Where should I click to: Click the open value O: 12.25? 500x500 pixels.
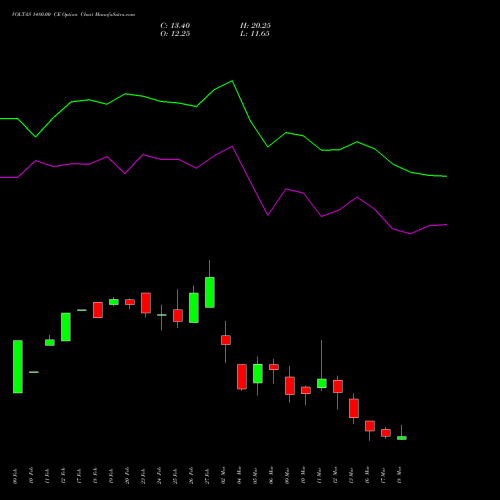(x=175, y=34)
